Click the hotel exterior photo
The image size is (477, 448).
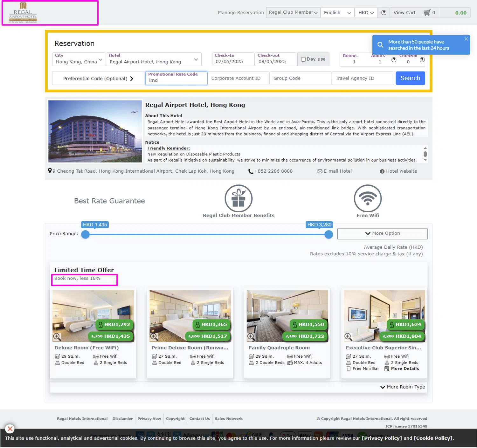[95, 132]
